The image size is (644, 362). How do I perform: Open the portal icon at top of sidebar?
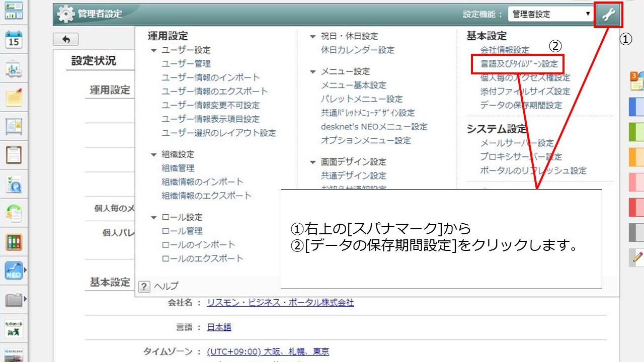click(x=14, y=11)
